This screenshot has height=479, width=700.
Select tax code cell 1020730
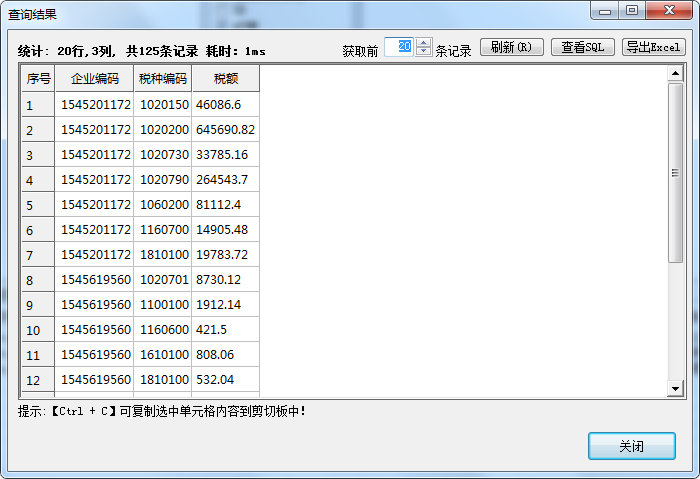(x=163, y=155)
